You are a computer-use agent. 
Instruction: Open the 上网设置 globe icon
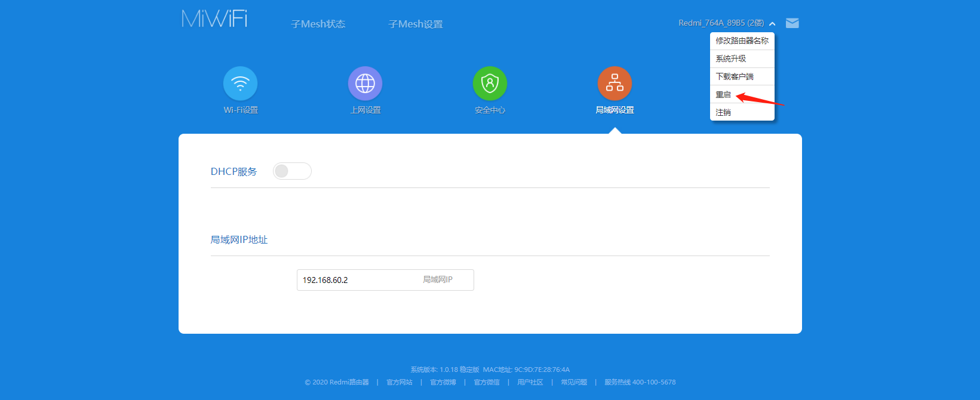click(x=365, y=84)
